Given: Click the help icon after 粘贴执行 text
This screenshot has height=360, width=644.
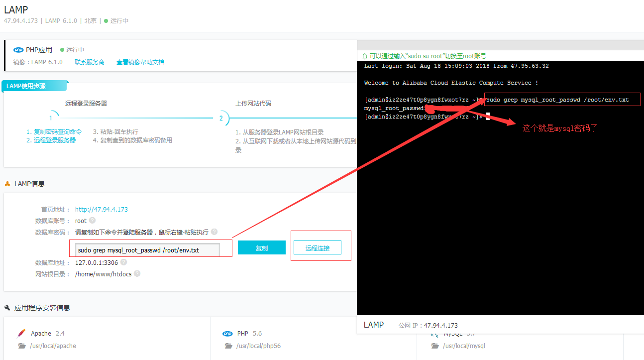Looking at the screenshot, I should point(214,232).
